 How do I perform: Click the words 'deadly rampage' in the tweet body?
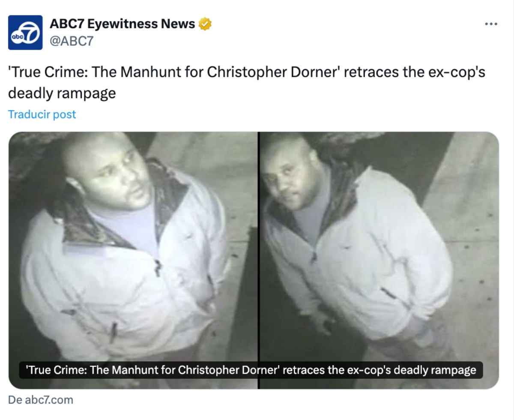tap(62, 93)
